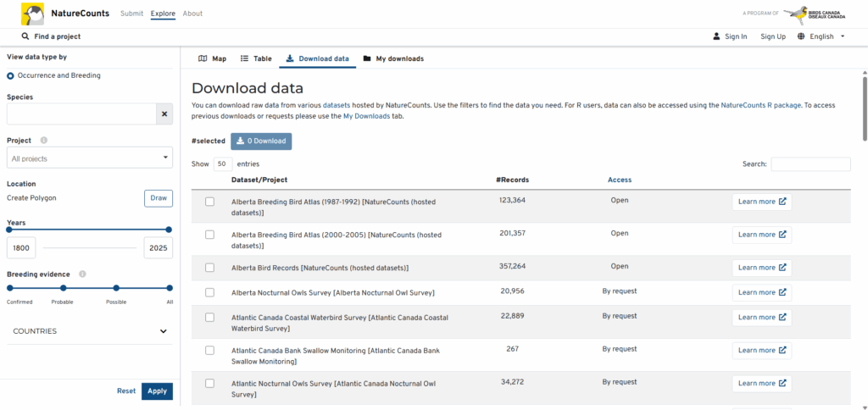The height and width of the screenshot is (410, 868).
Task: Click the Species input field
Action: click(x=81, y=114)
